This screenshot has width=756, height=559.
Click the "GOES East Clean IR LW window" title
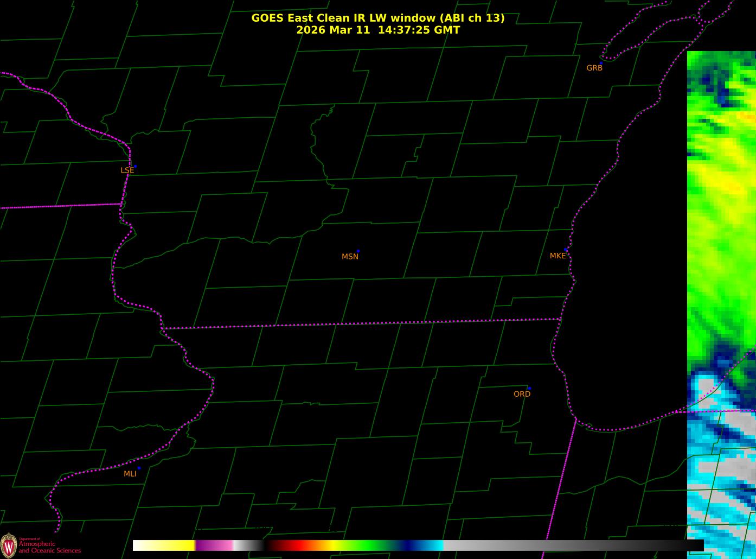click(x=378, y=18)
